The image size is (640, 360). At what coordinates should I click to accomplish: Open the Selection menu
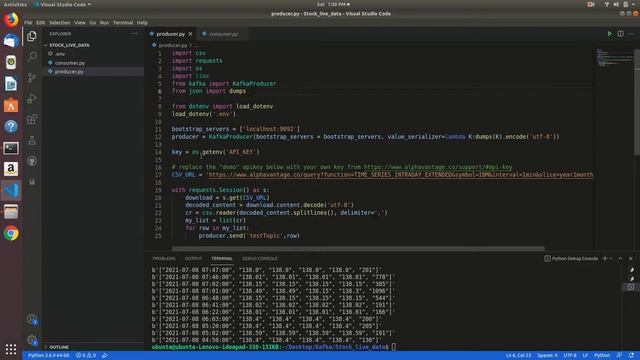[x=60, y=22]
